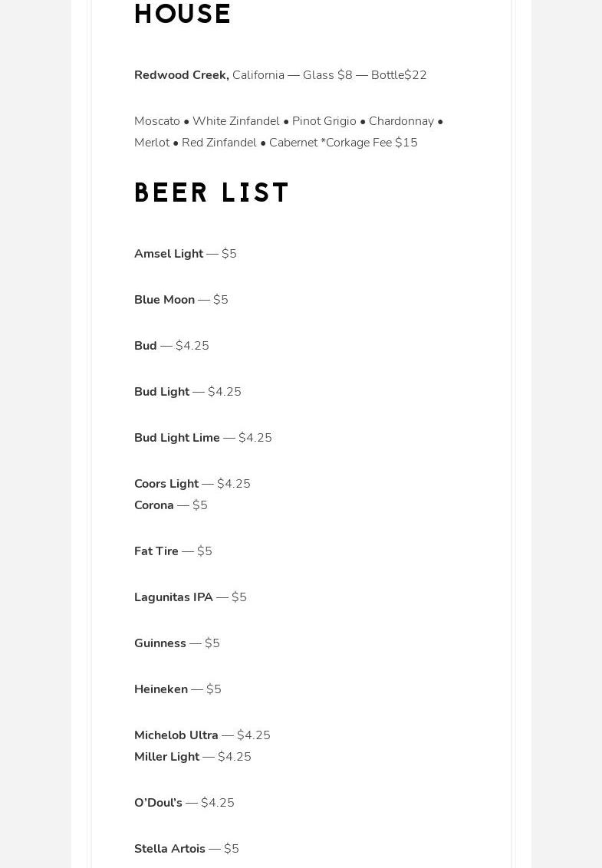Select the Amsel Light beer entry

(169, 254)
